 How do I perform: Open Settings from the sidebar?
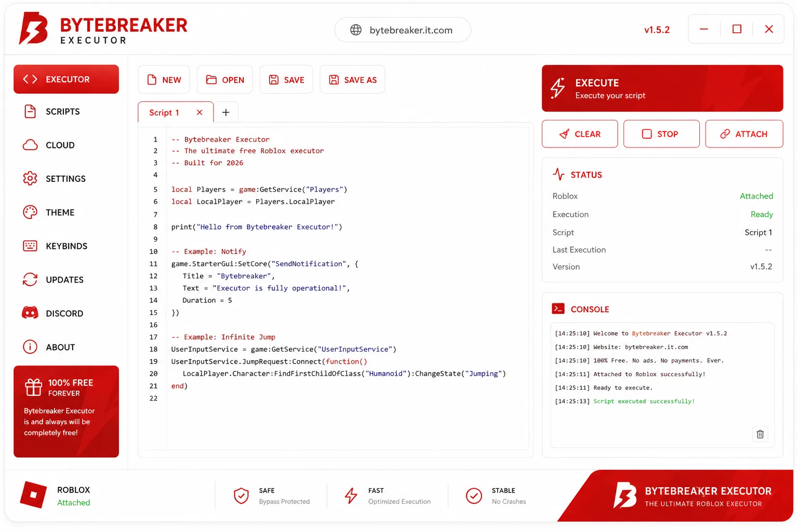point(66,179)
